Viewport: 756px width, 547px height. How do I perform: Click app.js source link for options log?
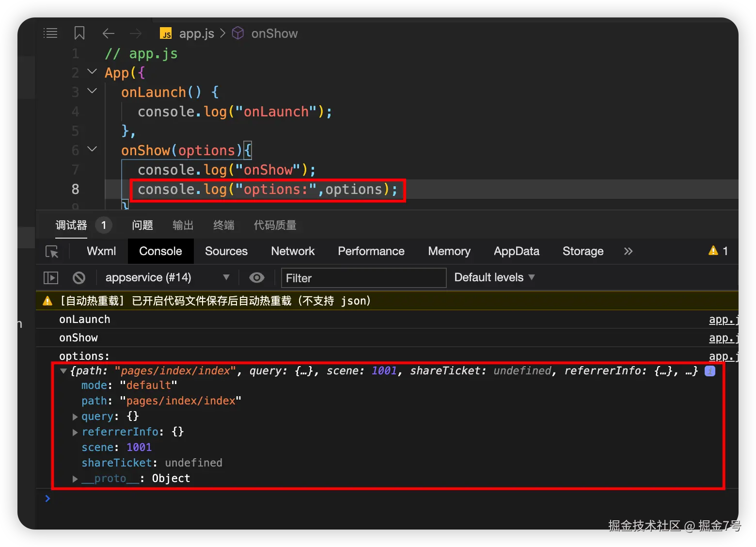point(724,356)
